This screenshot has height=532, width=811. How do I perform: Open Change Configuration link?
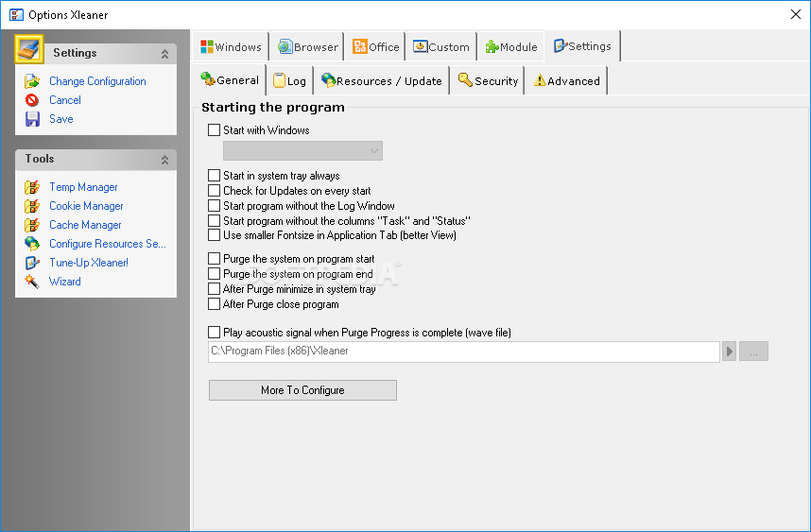pos(97,81)
